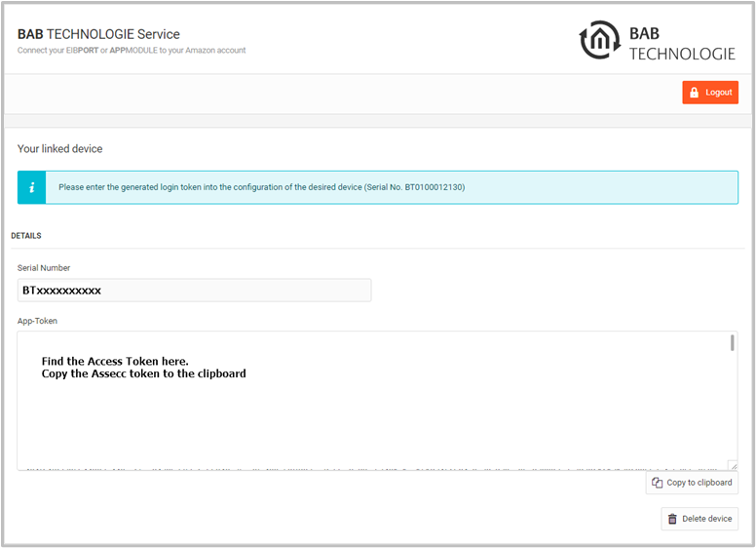
Task: Click the copy icon beside Copy to clipboard
Action: [657, 483]
